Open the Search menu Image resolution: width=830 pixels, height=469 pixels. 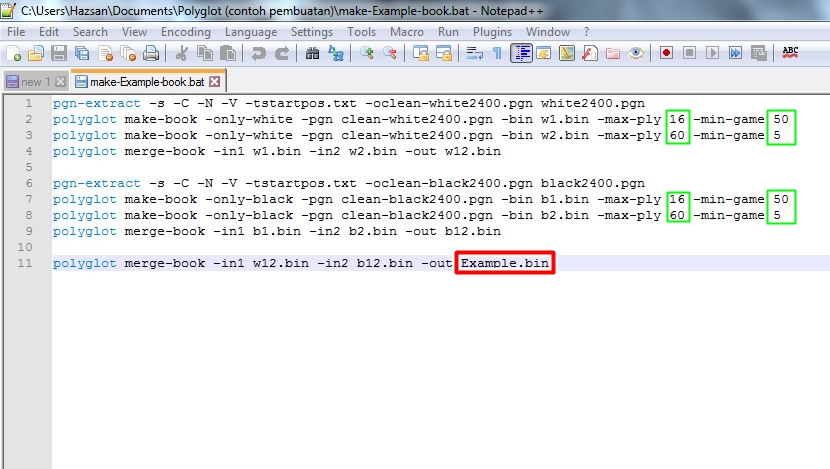pos(90,32)
